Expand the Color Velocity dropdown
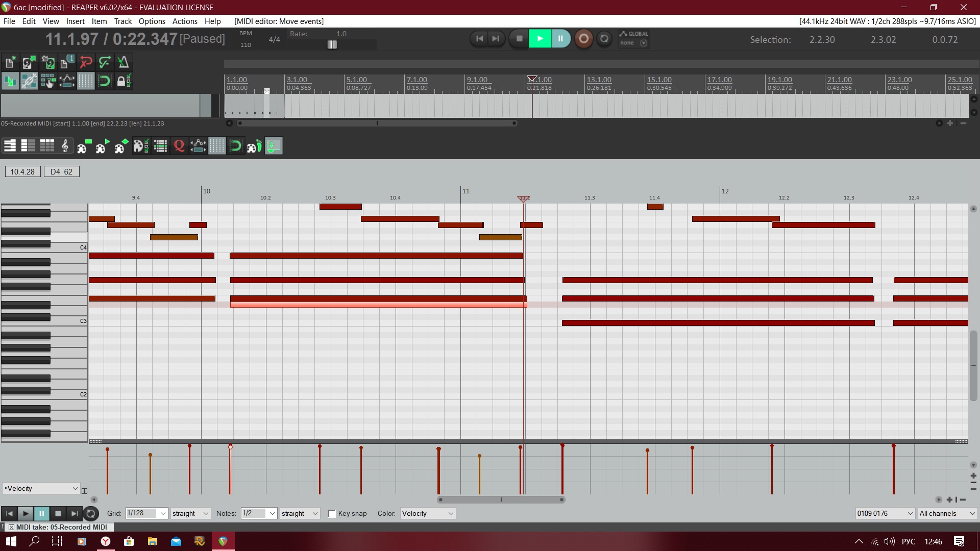980x551 pixels. point(427,513)
